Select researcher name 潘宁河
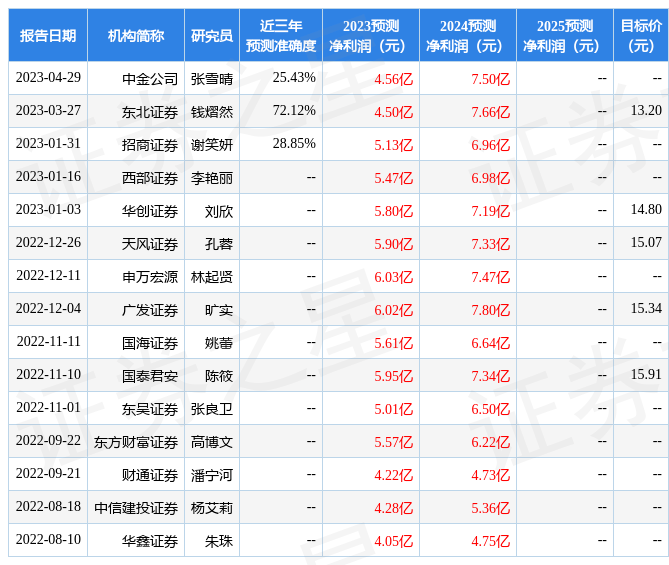Image resolution: width=669 pixels, height=565 pixels. [x=212, y=475]
